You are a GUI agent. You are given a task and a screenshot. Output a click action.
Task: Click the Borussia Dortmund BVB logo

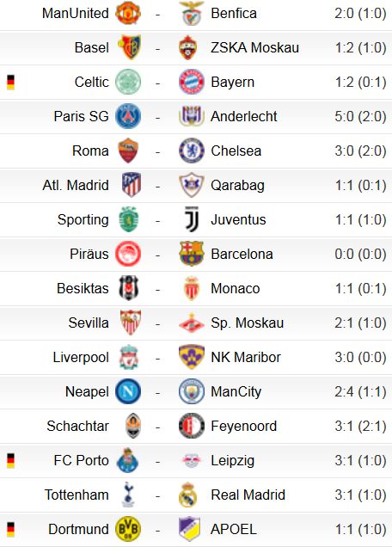(128, 529)
